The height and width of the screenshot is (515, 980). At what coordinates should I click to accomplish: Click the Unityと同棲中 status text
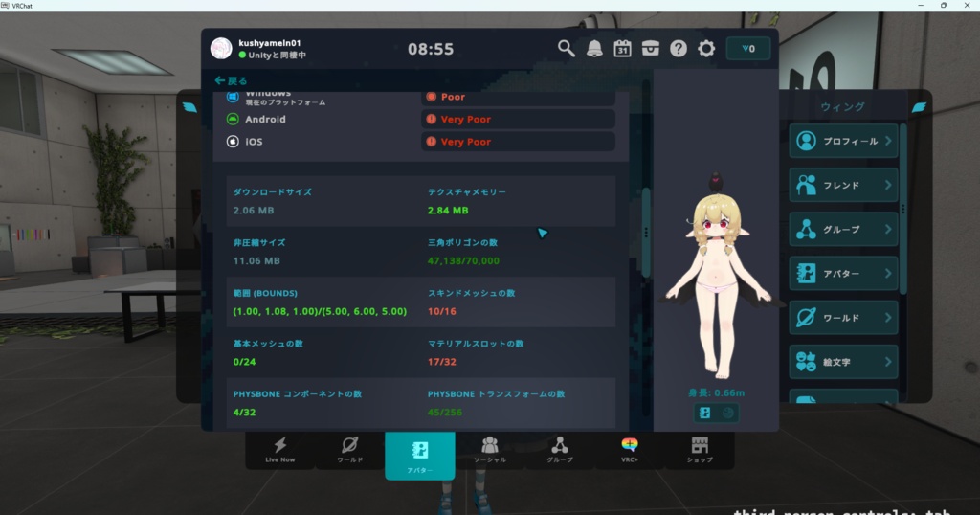pos(277,55)
